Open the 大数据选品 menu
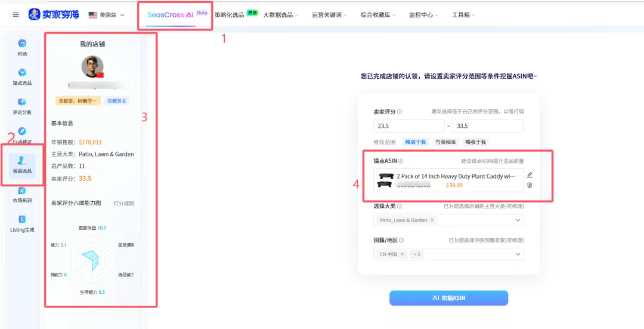The image size is (644, 329). 280,15
